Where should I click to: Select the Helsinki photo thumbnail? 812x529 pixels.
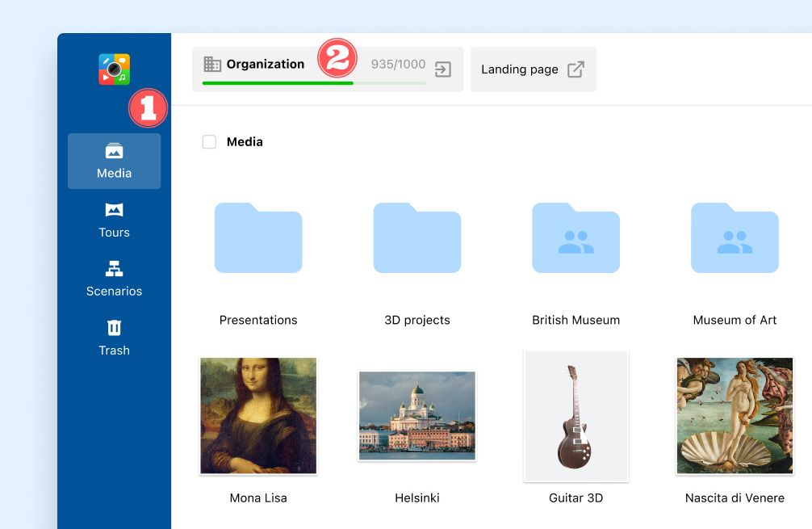tap(417, 416)
